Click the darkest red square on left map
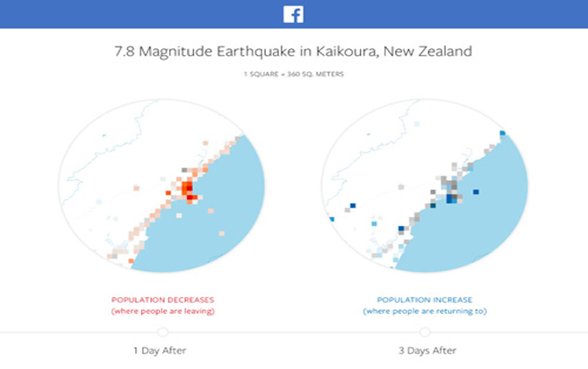 [x=186, y=187]
